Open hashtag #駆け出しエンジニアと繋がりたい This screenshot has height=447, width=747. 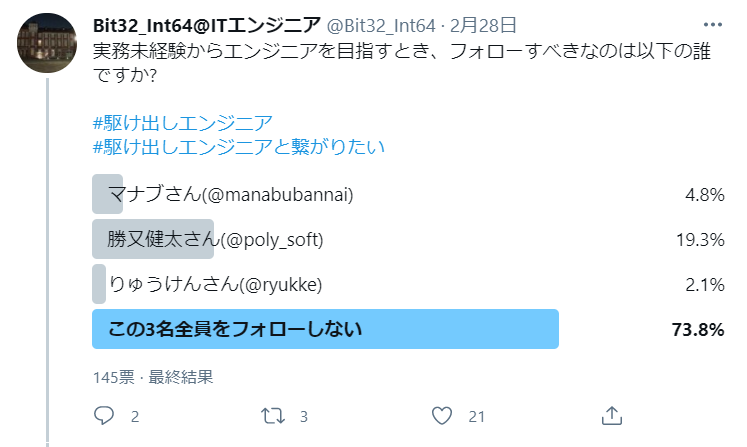[239, 147]
